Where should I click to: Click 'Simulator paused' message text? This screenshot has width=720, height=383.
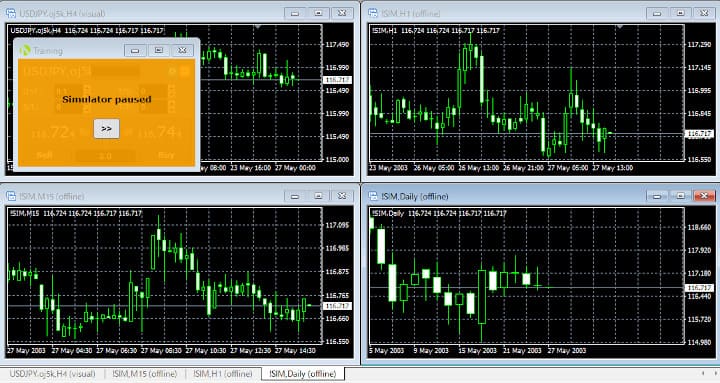tap(107, 99)
